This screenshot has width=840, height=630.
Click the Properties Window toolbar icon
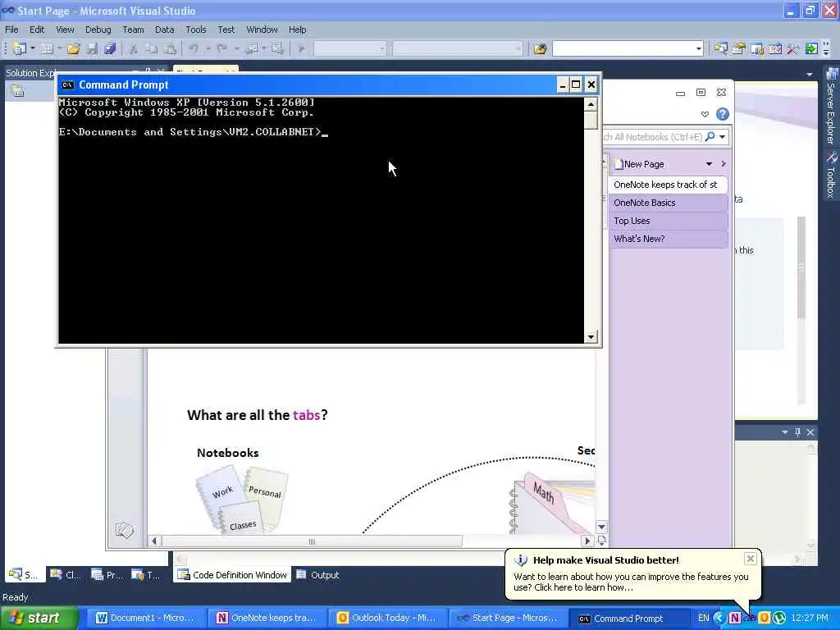(739, 48)
